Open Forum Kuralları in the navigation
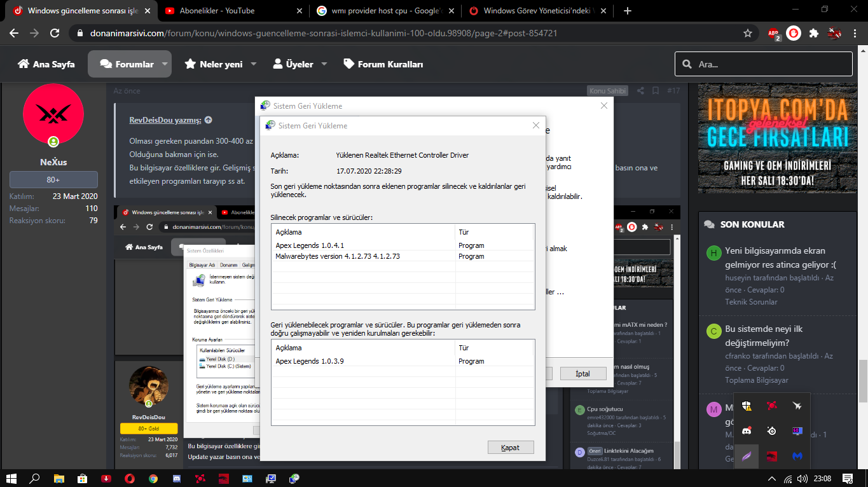This screenshot has height=487, width=868. tap(383, 64)
